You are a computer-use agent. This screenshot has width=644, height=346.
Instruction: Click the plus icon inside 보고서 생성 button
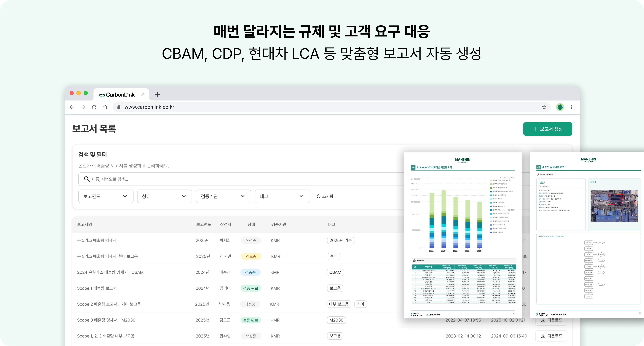536,129
